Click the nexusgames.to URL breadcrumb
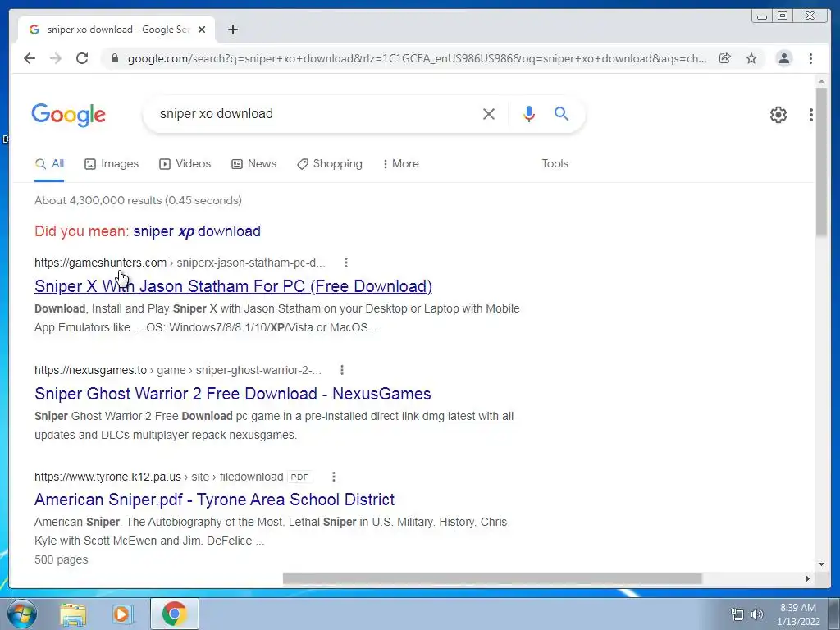The image size is (840, 630). click(178, 370)
